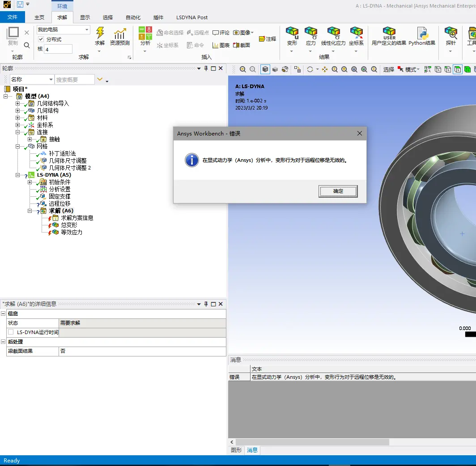Collapse the LS-DYNA (A5) tree node
This screenshot has width=476, height=466.
pos(17,175)
